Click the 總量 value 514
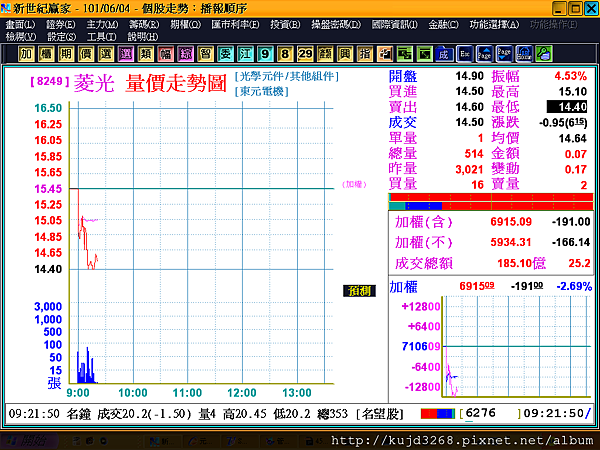The width and height of the screenshot is (600, 450). (474, 153)
